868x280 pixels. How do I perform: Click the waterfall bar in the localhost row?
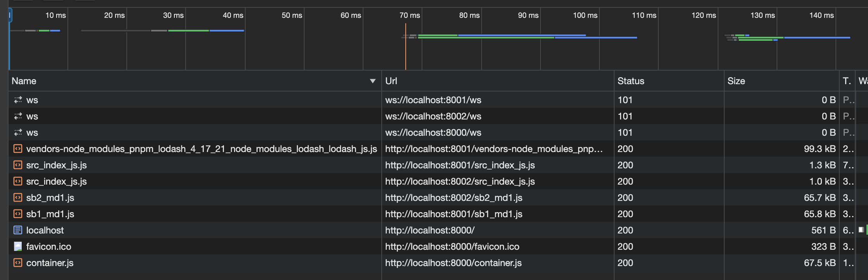click(863, 230)
